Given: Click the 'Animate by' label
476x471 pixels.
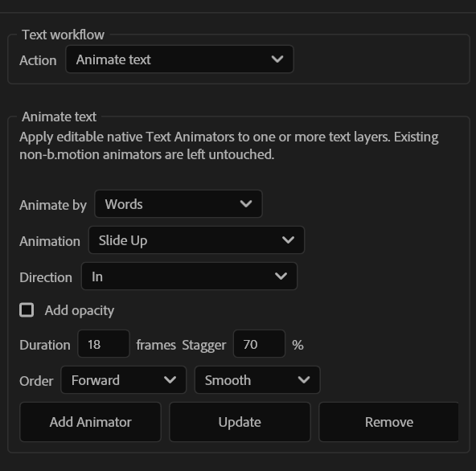Looking at the screenshot, I should (53, 205).
